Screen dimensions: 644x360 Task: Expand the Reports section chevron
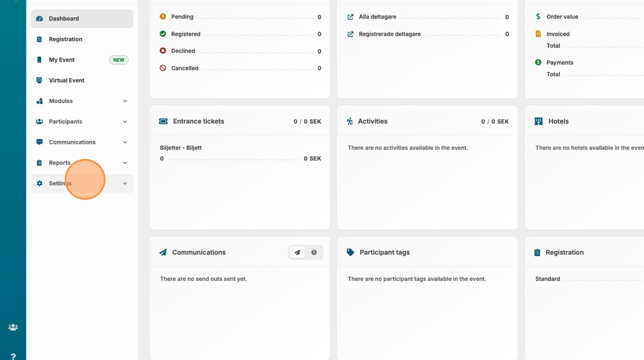[x=125, y=163]
